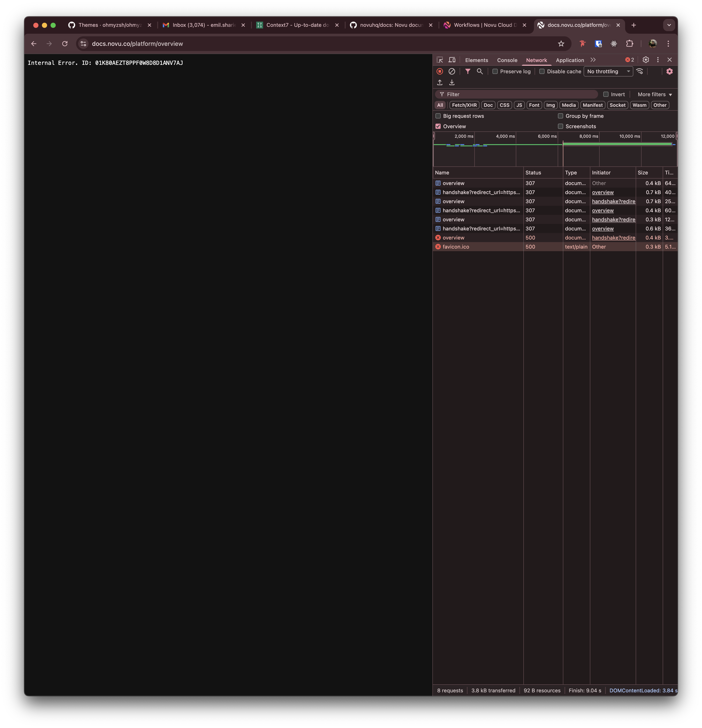The height and width of the screenshot is (728, 702).
Task: Clear the network log
Action: 452,71
